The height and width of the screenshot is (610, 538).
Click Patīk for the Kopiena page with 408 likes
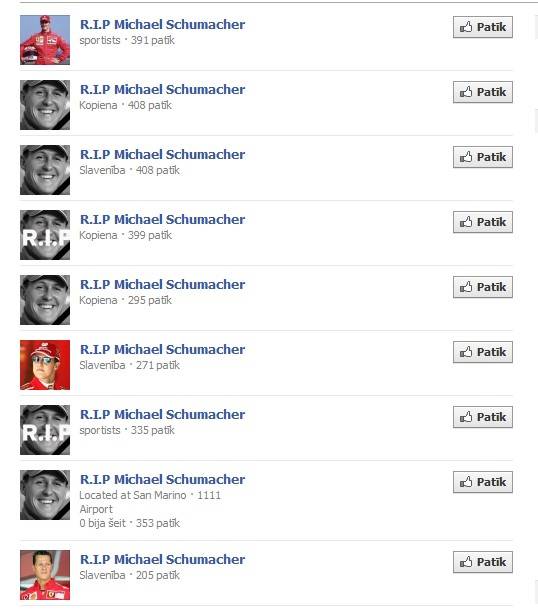483,92
